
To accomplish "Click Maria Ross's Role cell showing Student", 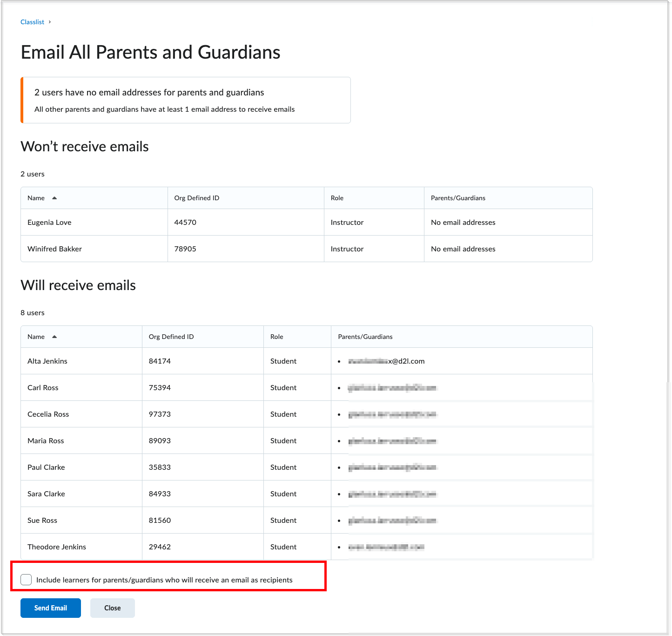I will point(283,440).
